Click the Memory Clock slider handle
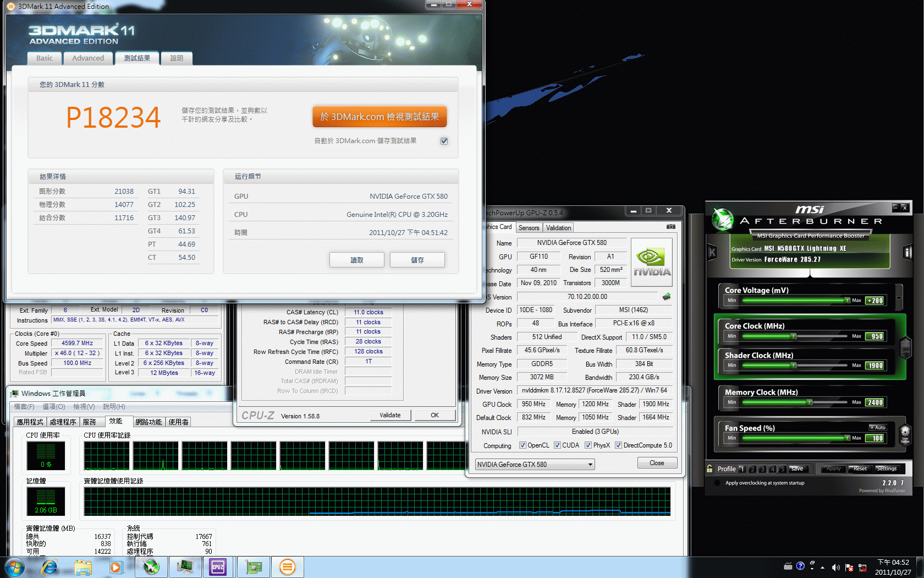924x578 pixels. (x=809, y=402)
